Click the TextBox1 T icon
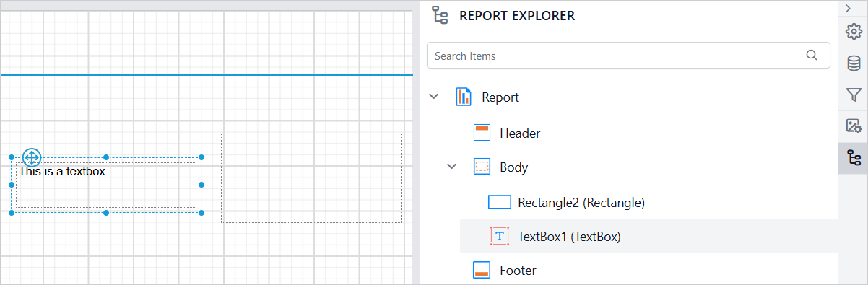The width and height of the screenshot is (868, 285). tap(500, 236)
